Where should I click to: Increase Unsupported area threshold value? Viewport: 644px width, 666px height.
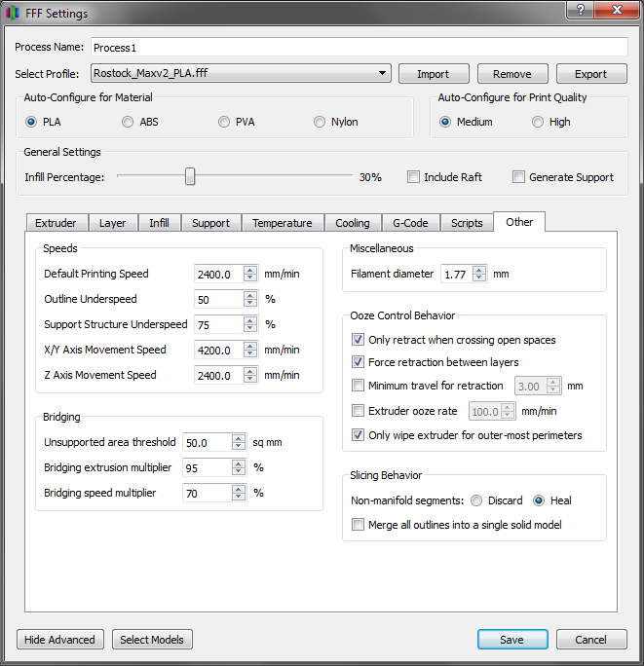click(239, 438)
